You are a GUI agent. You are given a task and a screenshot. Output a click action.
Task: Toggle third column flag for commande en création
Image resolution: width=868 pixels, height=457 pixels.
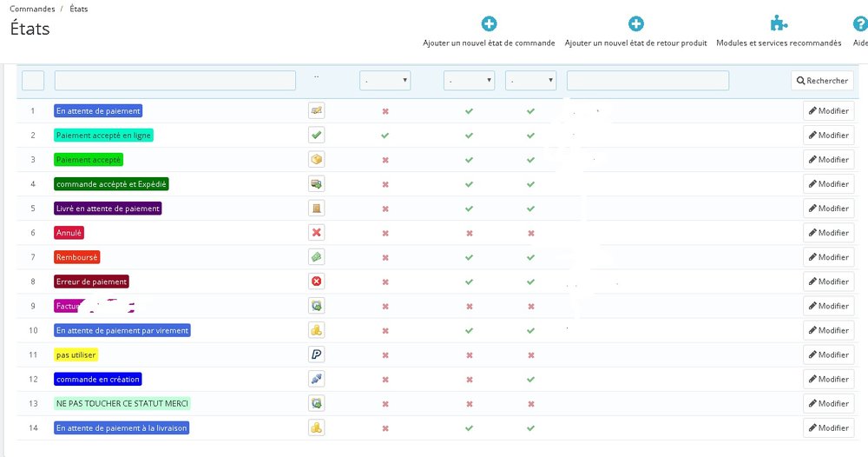531,380
